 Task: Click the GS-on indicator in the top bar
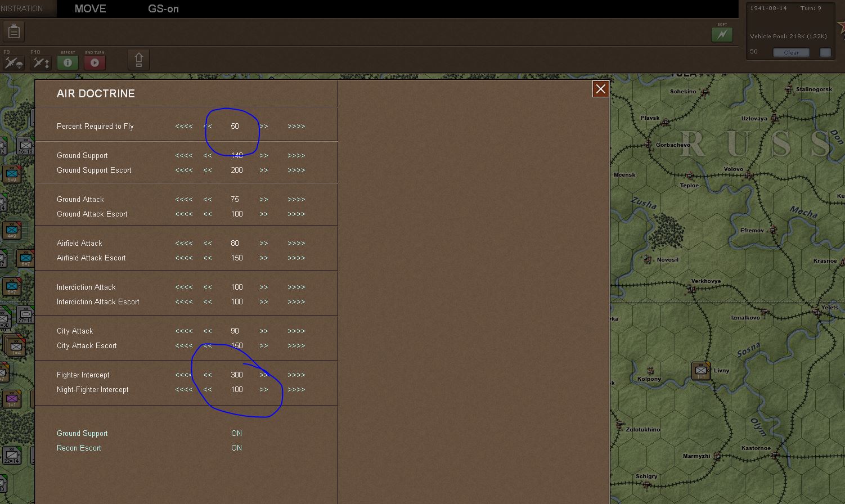click(163, 8)
